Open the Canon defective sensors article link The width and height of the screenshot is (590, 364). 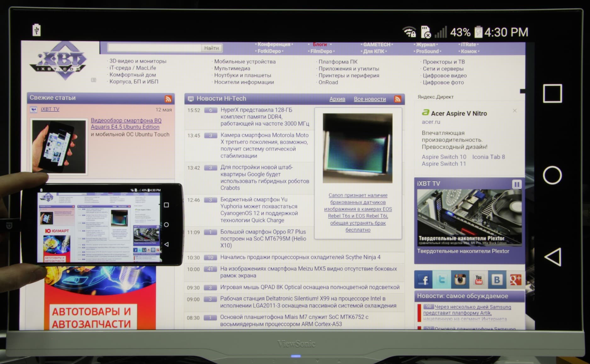[x=358, y=213]
